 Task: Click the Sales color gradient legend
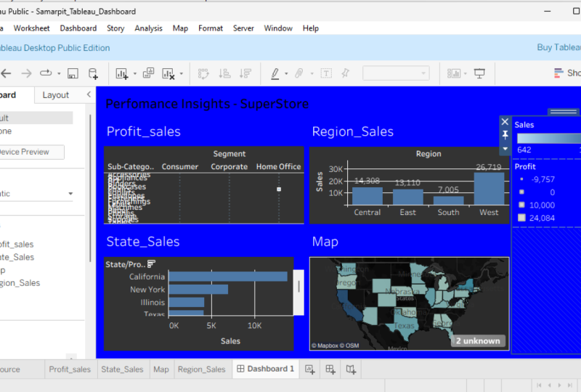(x=549, y=138)
